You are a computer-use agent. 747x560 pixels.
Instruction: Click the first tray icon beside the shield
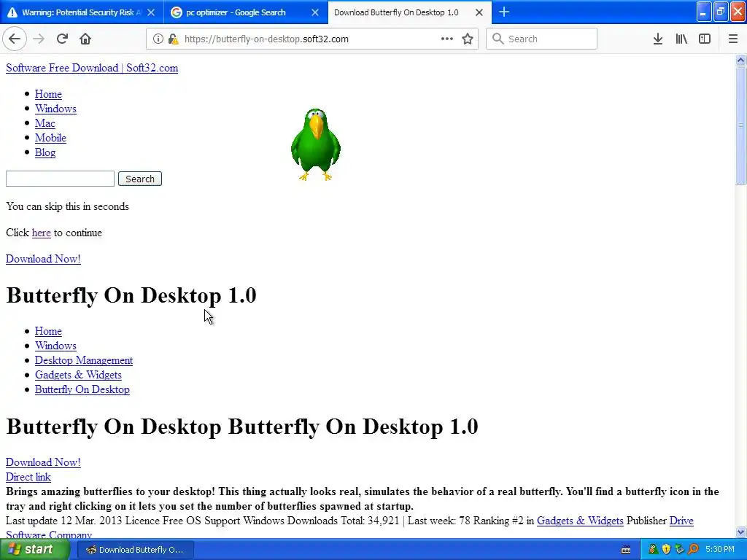[653, 550]
